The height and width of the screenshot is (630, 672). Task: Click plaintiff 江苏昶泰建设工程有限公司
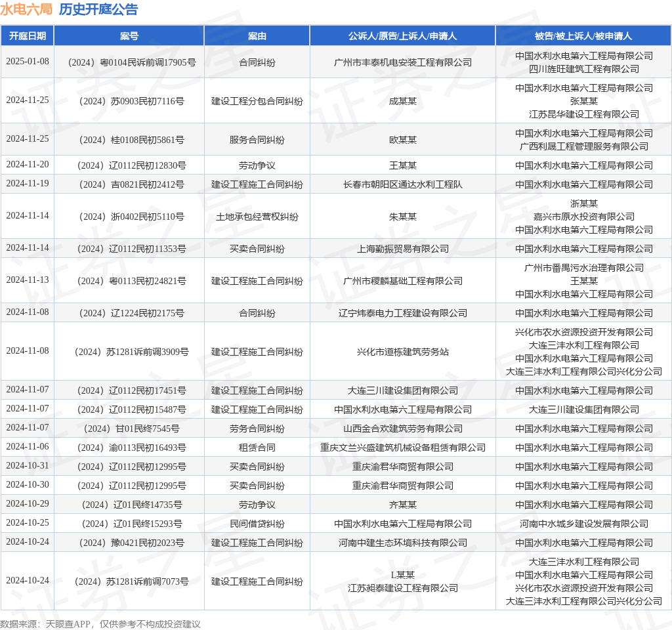pos(403,589)
